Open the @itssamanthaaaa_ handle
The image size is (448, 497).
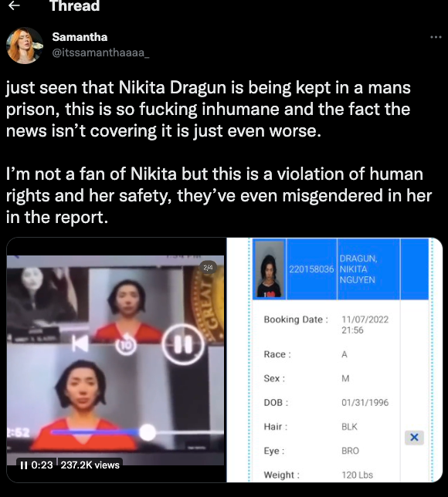100,52
